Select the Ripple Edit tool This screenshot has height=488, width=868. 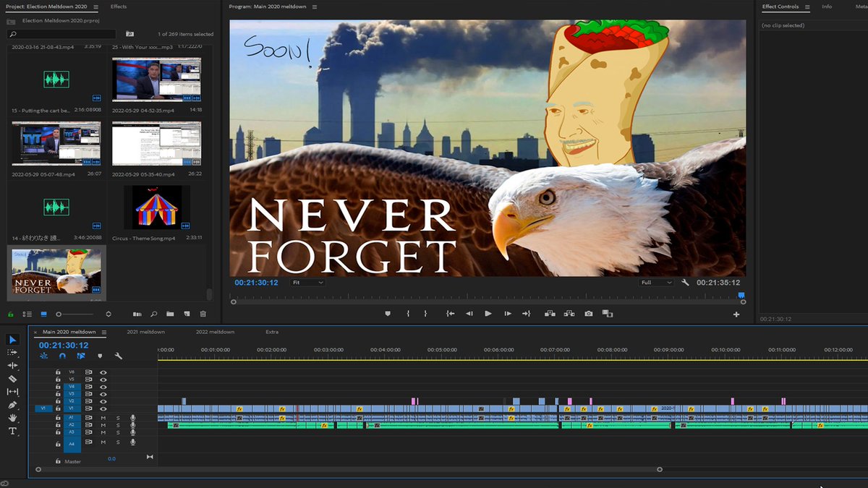tap(12, 366)
